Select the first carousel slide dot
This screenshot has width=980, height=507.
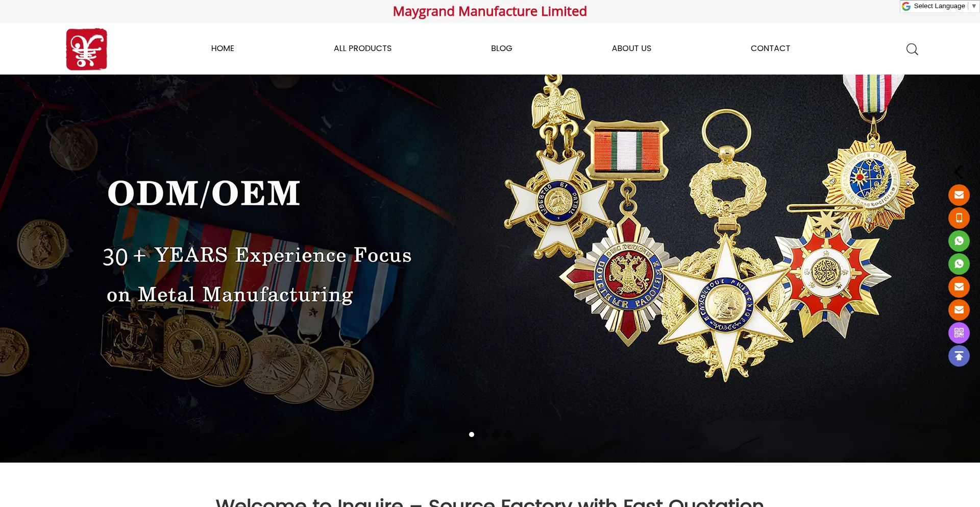472,434
